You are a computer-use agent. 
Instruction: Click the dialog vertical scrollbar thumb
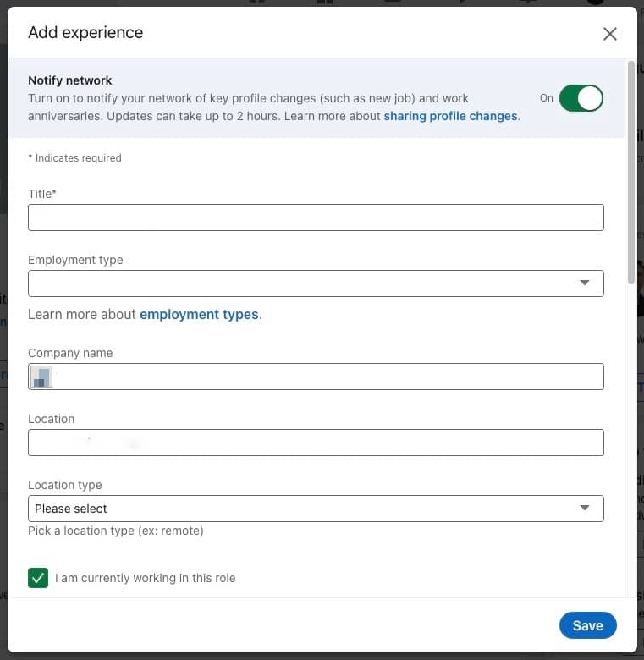pos(630,173)
